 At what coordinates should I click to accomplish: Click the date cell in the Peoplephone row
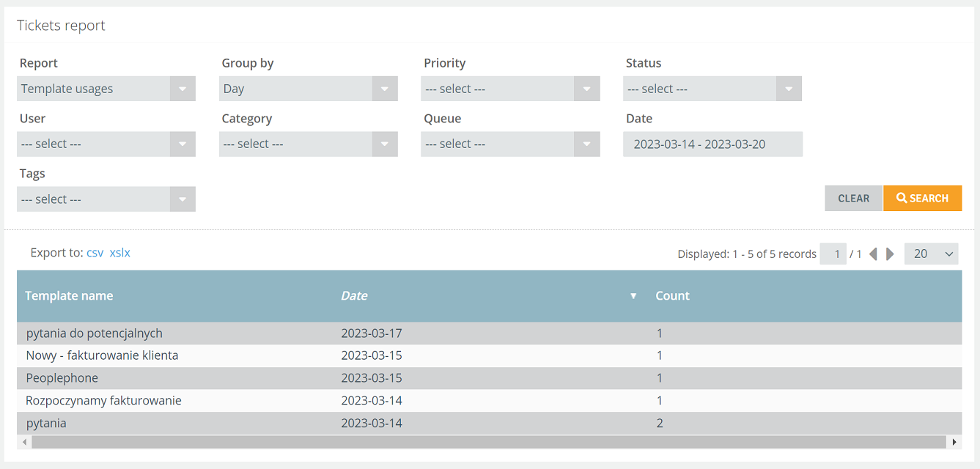click(372, 378)
